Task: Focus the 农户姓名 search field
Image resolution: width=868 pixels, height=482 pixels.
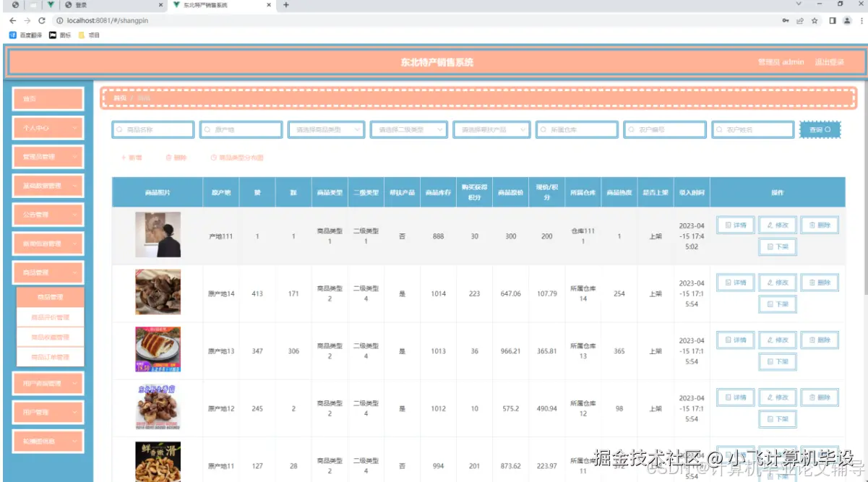Action: point(753,129)
